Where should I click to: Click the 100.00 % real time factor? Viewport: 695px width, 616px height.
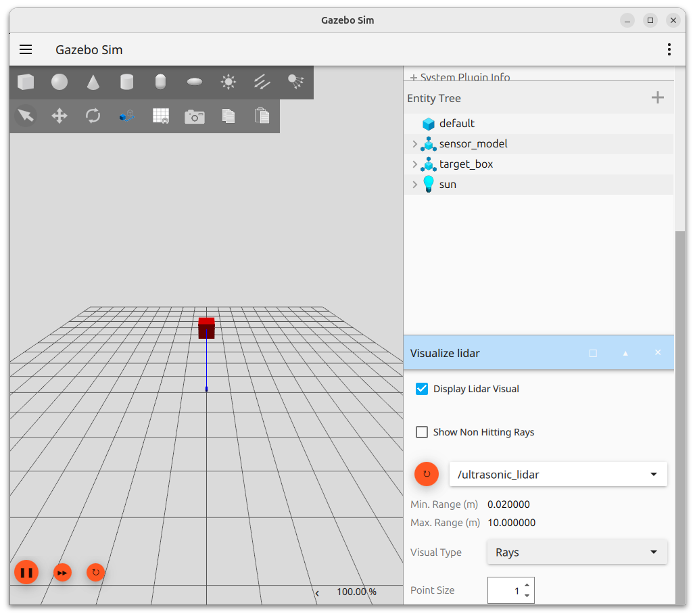point(356,592)
